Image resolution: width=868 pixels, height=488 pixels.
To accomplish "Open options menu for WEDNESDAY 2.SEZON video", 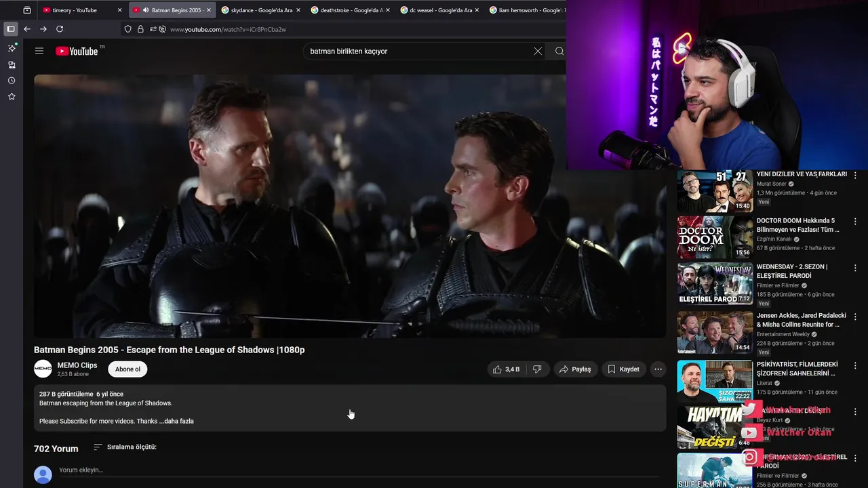I will point(855,268).
